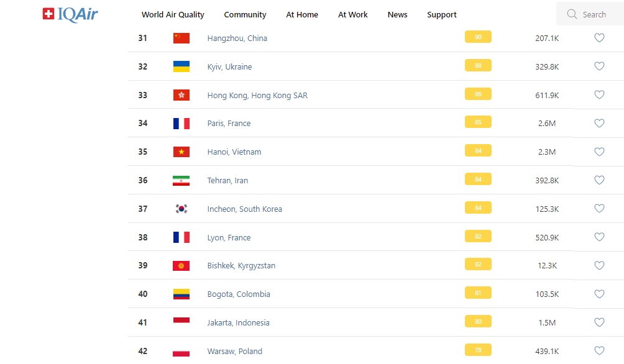Viewport: 624px width, 364px height.
Task: Expand the At Home menu
Action: (302, 14)
